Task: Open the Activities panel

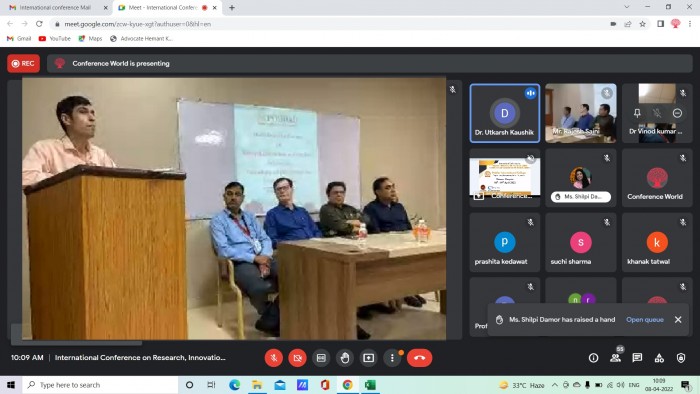Action: click(659, 358)
